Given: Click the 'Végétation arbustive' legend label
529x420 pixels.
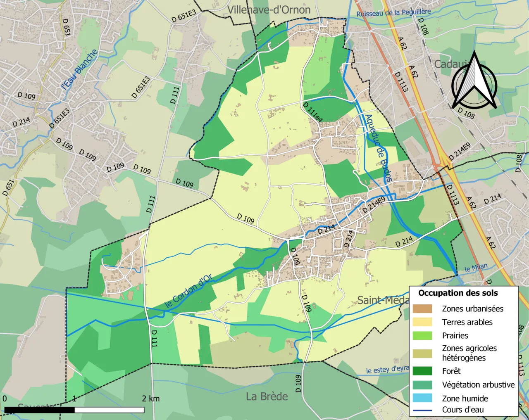Looking at the screenshot, I should click(x=479, y=384).
